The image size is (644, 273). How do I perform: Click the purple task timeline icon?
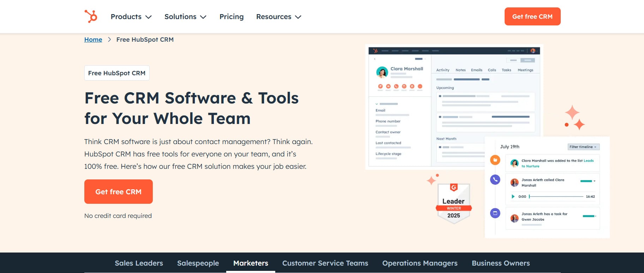click(x=495, y=213)
